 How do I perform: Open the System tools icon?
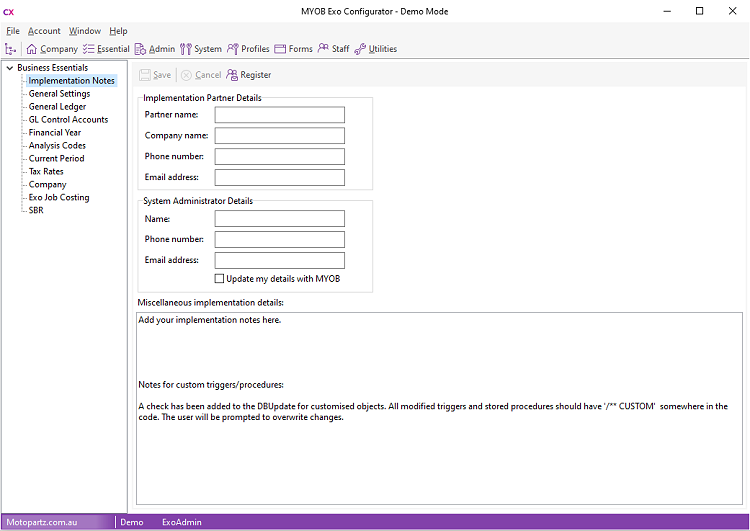coord(186,49)
